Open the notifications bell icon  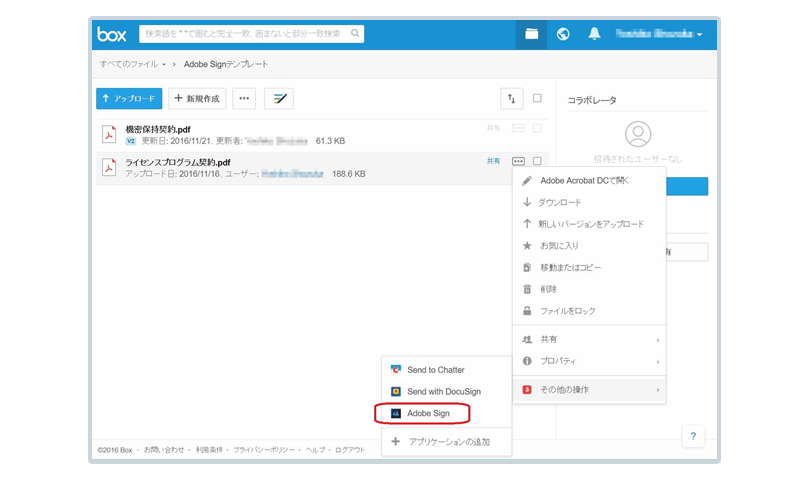[x=594, y=35]
